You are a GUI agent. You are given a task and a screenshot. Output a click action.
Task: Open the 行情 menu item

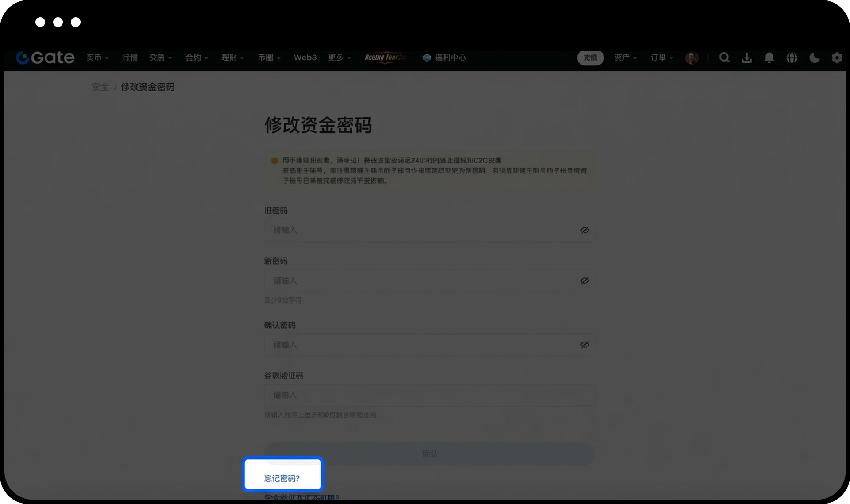[x=130, y=58]
